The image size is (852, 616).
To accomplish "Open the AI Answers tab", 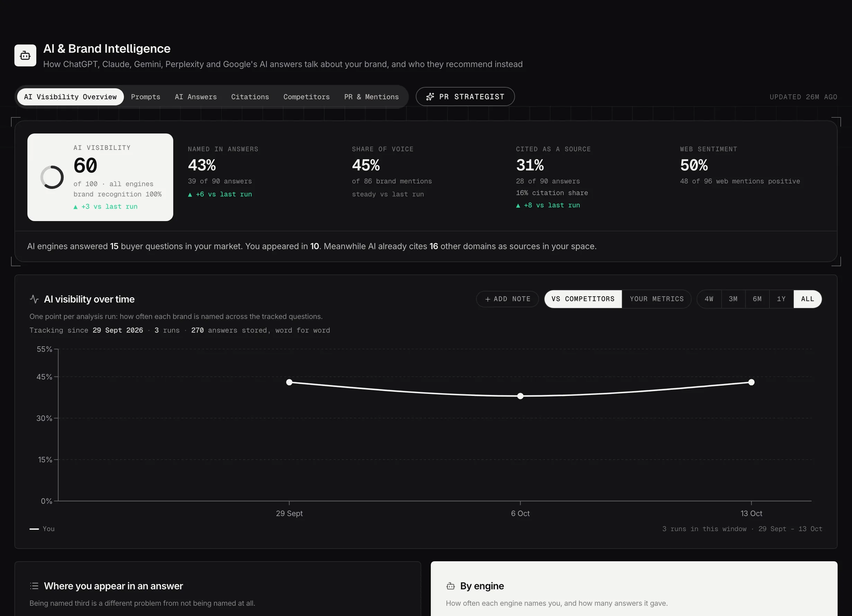I will (196, 97).
